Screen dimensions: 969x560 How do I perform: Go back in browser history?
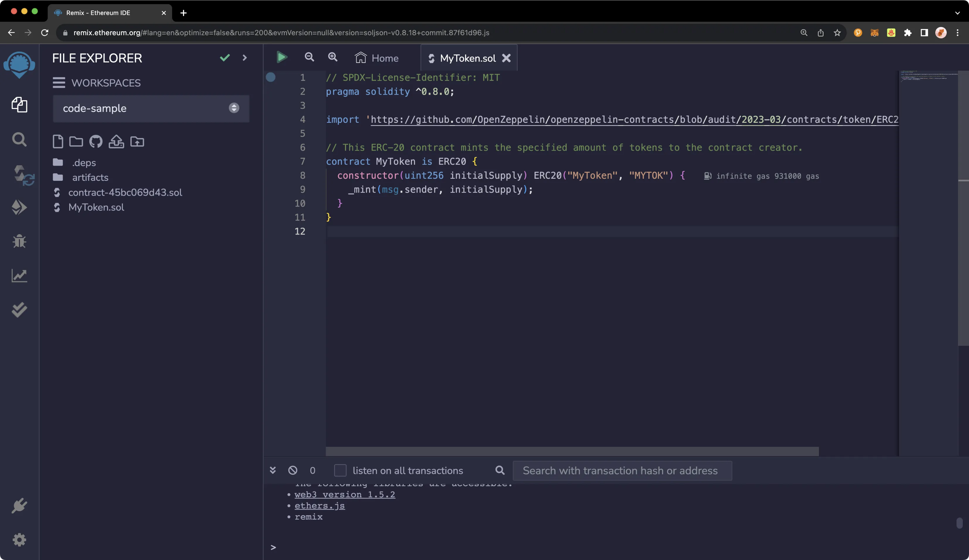(11, 33)
